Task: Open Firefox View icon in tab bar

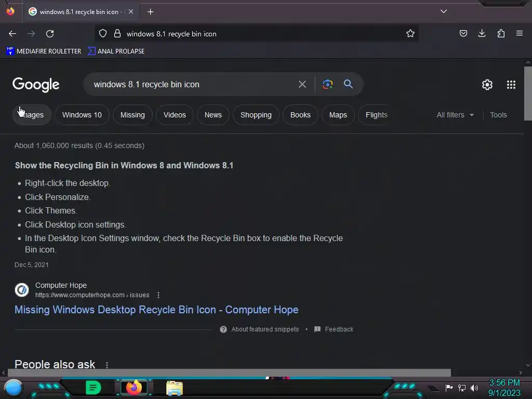Action: [10, 11]
